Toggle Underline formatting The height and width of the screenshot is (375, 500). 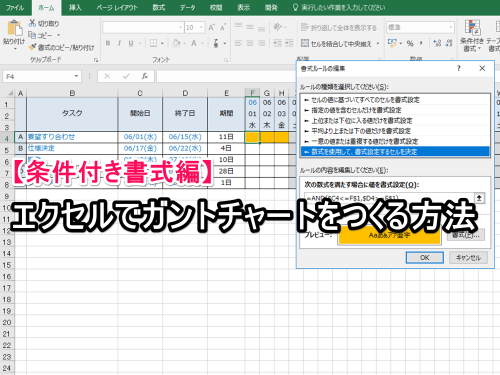point(131,43)
